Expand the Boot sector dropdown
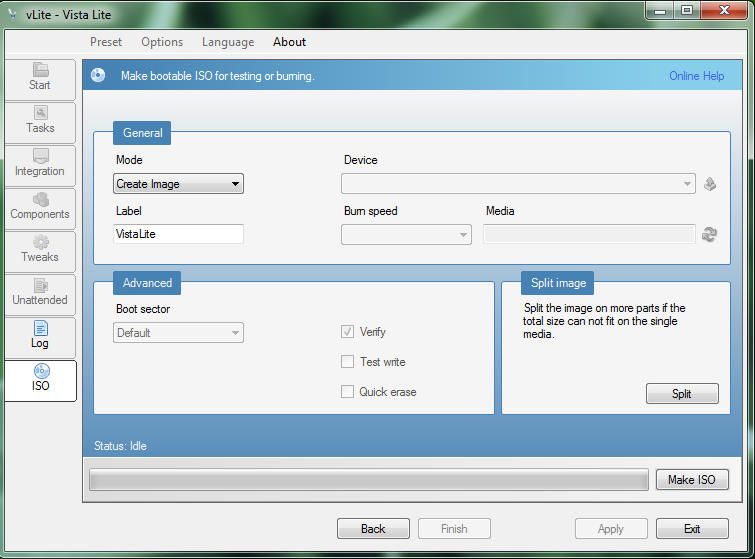This screenshot has height=559, width=755. 178,333
